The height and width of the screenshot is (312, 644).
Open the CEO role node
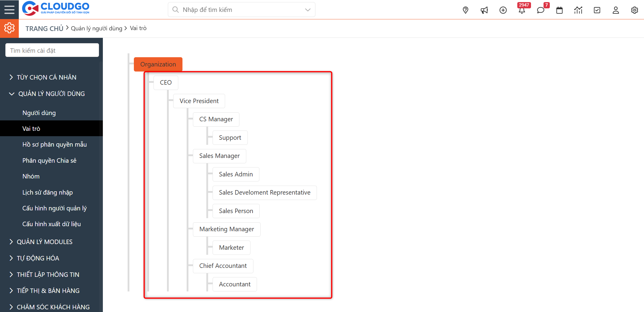point(166,83)
